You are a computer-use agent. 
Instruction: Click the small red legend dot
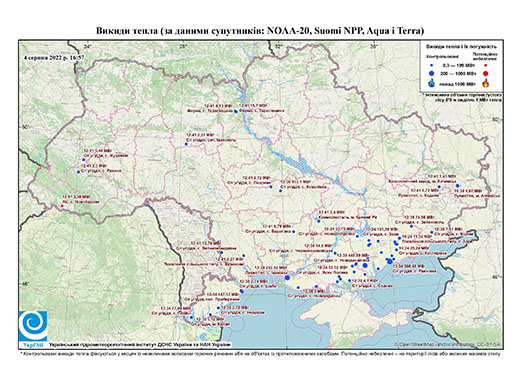[x=486, y=65]
